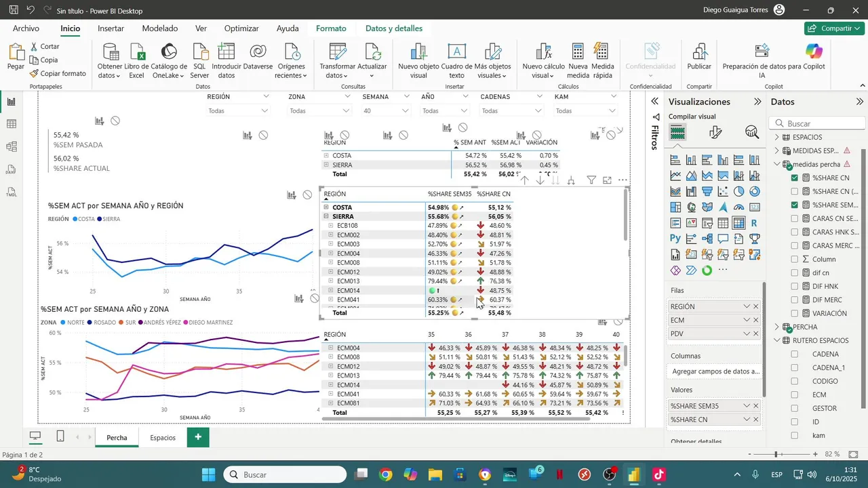The width and height of the screenshot is (868, 488).
Task: Check the VARIACIÓN field
Action: click(795, 313)
